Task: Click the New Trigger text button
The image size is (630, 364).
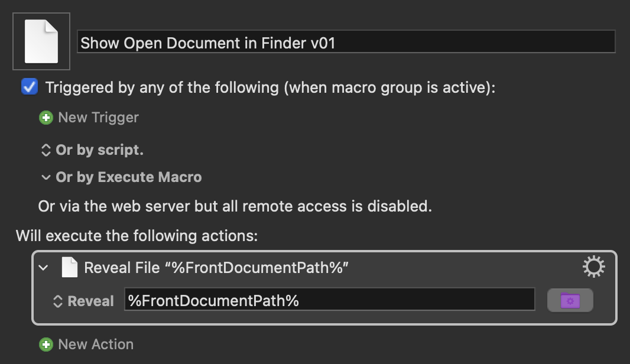Action: point(99,118)
